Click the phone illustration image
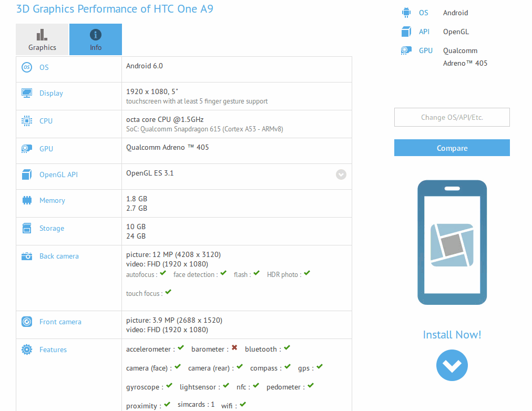Viewport: 532px width, 411px height. 452,242
